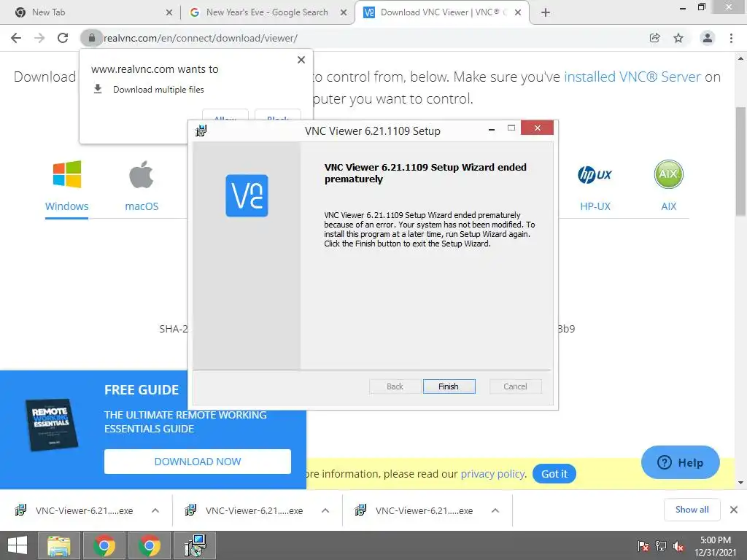Open first Chrome taskbar icon
This screenshot has width=747, height=560.
pyautogui.click(x=104, y=545)
